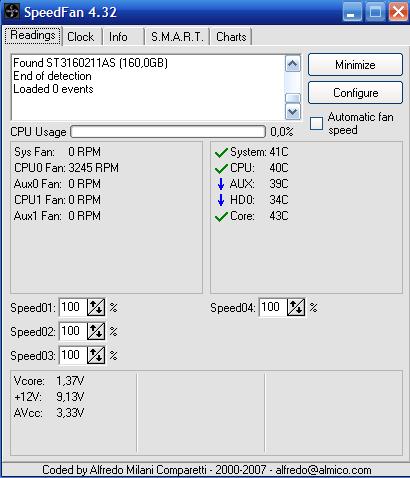Image resolution: width=410 pixels, height=478 pixels.
Task: Close the SpeedFan window
Action: 398,12
